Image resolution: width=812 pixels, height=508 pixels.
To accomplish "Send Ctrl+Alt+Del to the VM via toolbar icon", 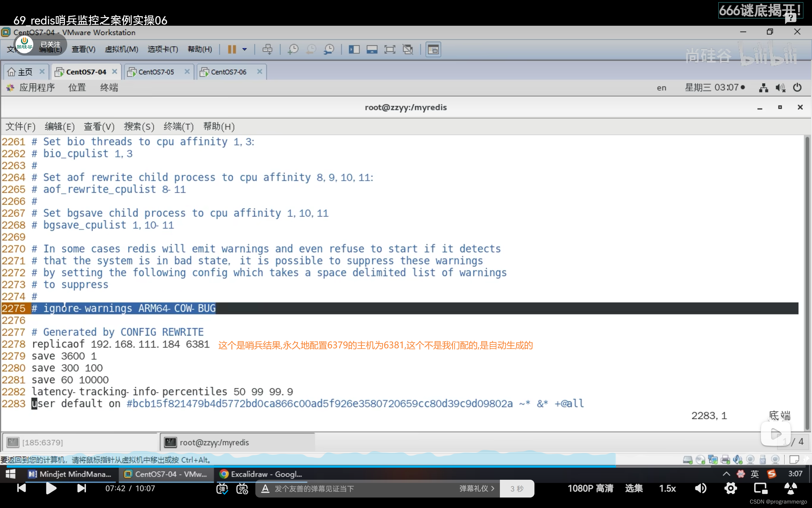I will pos(267,50).
